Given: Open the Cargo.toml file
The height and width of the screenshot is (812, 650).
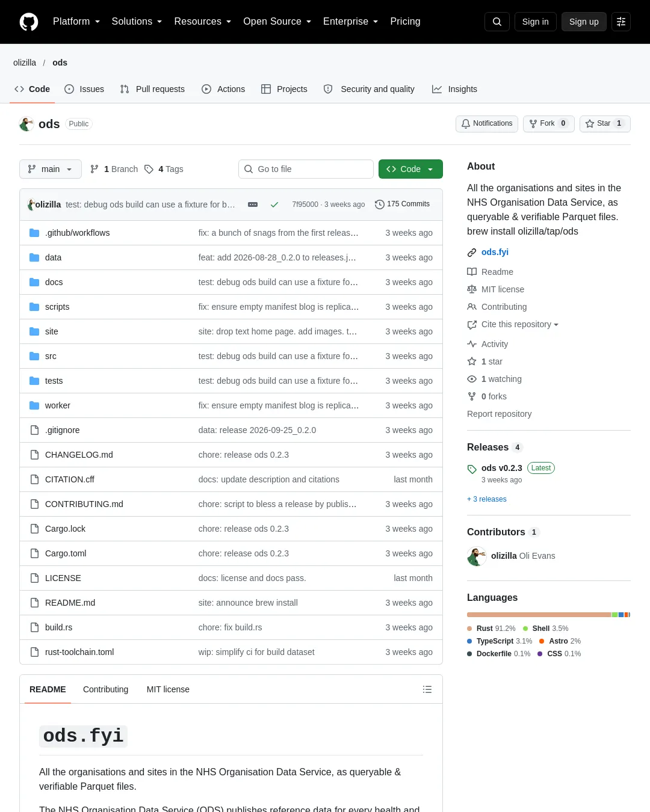Looking at the screenshot, I should tap(66, 553).
